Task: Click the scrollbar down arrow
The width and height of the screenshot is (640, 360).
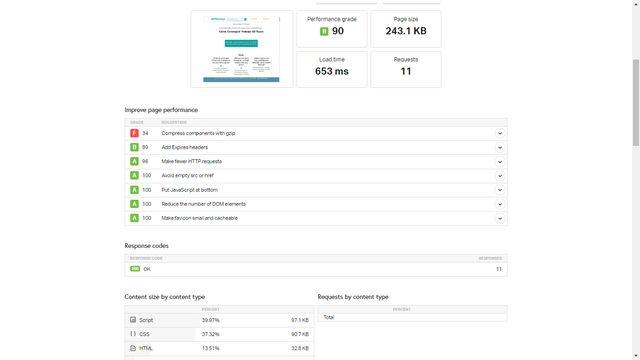Action: click(636, 356)
